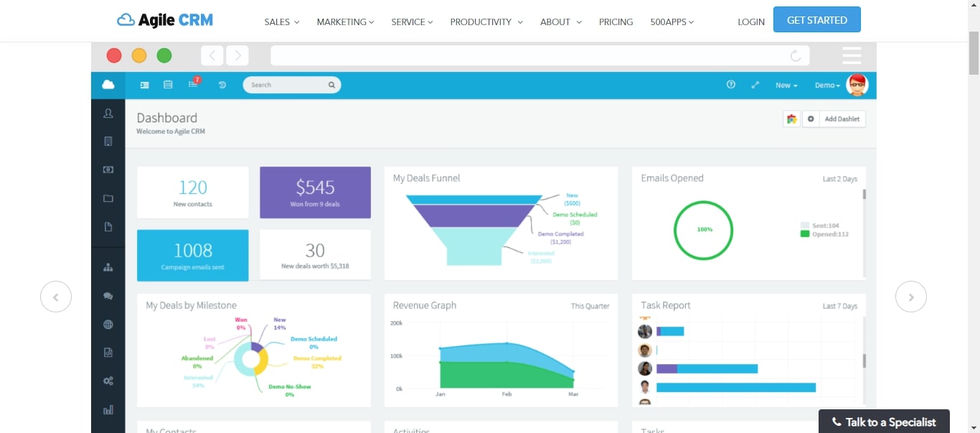Click the 30 New deals tile
The image size is (980, 433).
tap(316, 255)
